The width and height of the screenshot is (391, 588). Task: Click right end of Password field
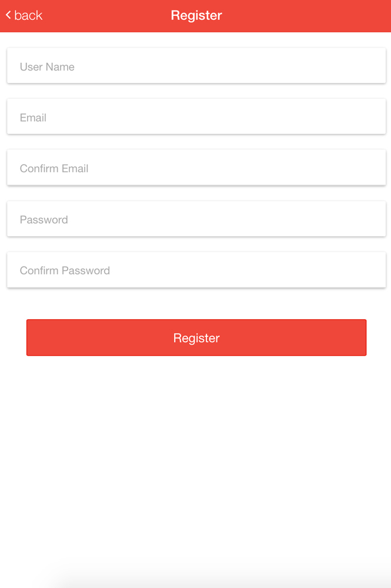point(365,219)
